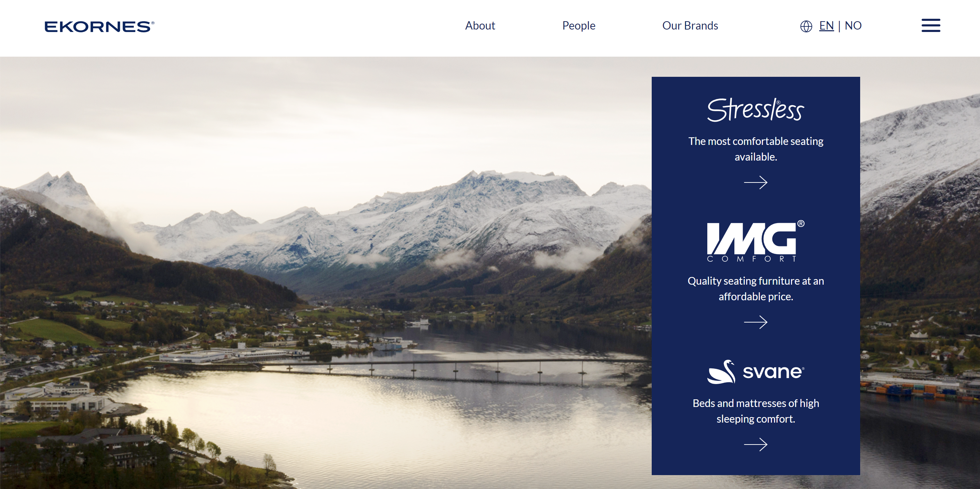Follow the arrow under the Stressless description
The image size is (980, 489).
click(756, 182)
